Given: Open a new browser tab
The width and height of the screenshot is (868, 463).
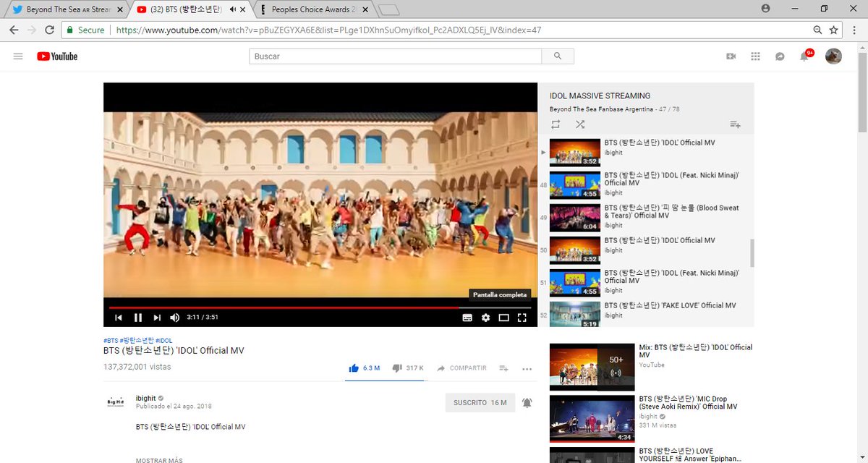Looking at the screenshot, I should click(388, 9).
